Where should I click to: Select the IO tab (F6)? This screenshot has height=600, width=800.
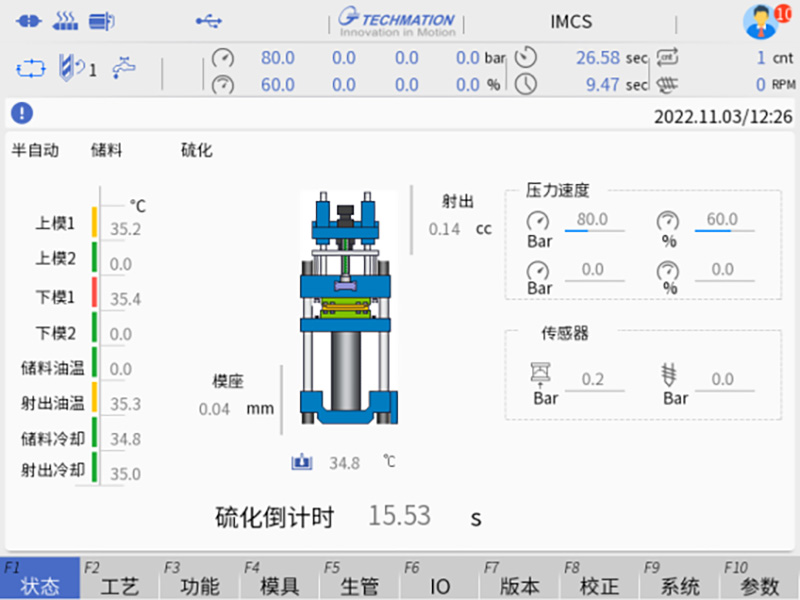(440, 580)
